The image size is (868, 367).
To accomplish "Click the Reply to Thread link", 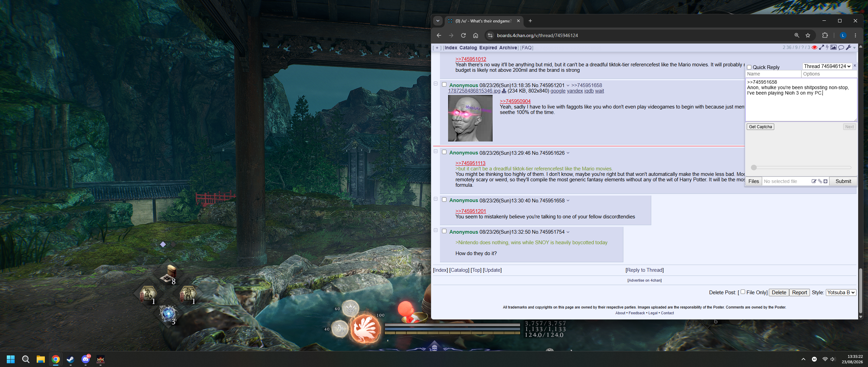I will pyautogui.click(x=645, y=270).
